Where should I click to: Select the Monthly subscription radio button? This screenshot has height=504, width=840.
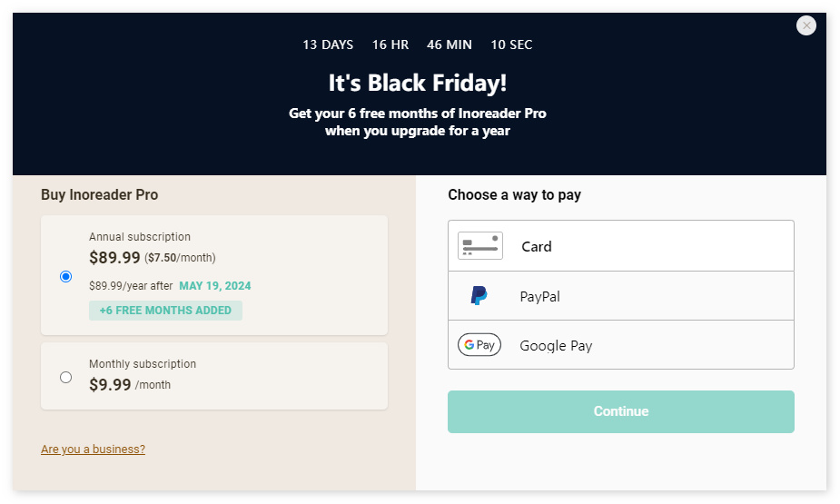(x=65, y=377)
